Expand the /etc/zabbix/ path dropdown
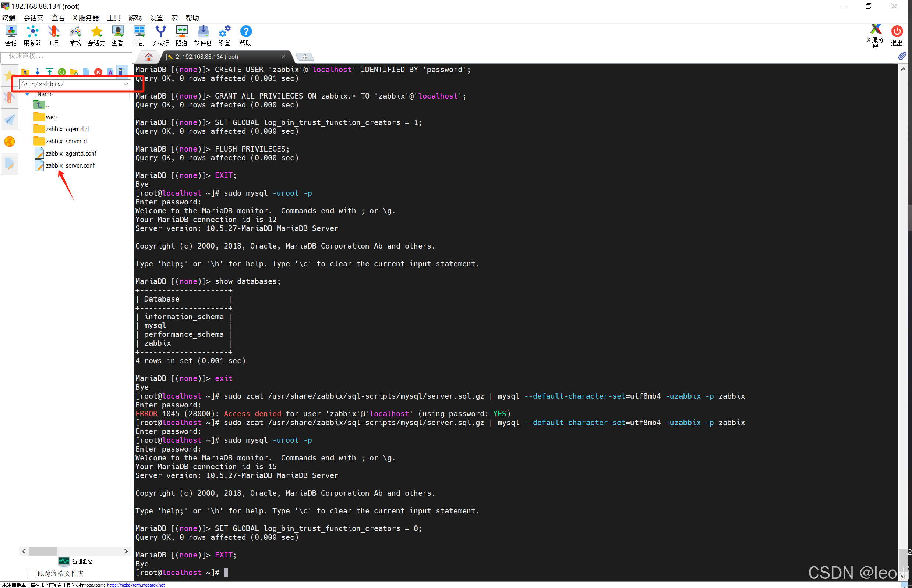The image size is (912, 588). coord(126,84)
